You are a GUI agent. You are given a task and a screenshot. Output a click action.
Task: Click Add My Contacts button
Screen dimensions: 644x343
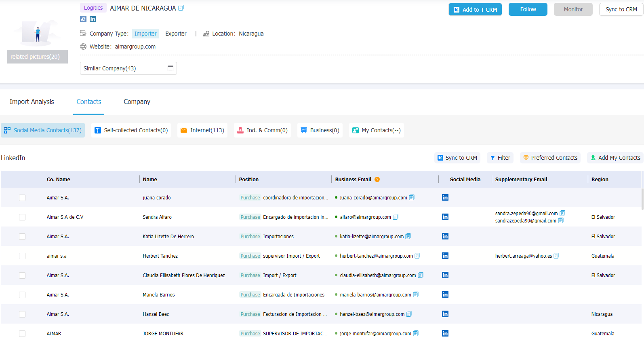615,158
